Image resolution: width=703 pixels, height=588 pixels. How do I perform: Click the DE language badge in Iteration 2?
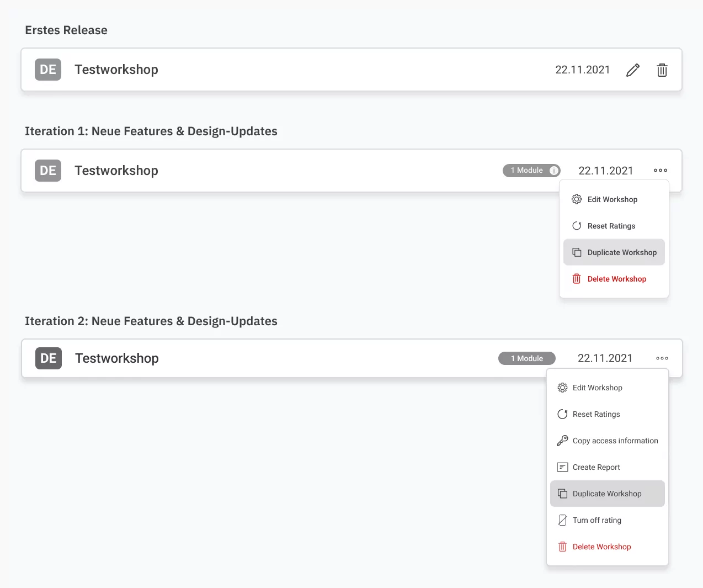click(49, 358)
